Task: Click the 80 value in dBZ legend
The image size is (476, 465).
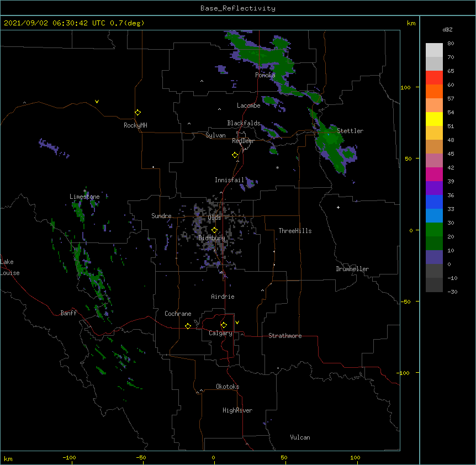Action: tap(451, 44)
